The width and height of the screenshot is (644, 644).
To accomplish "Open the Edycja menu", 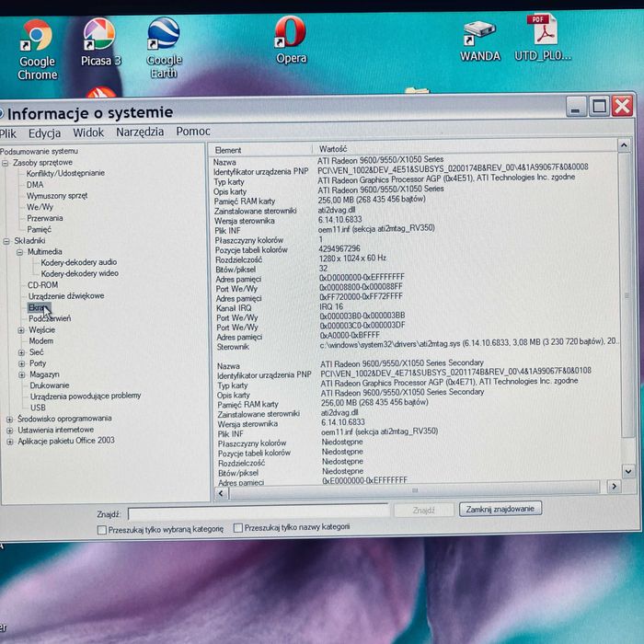I will [x=44, y=133].
